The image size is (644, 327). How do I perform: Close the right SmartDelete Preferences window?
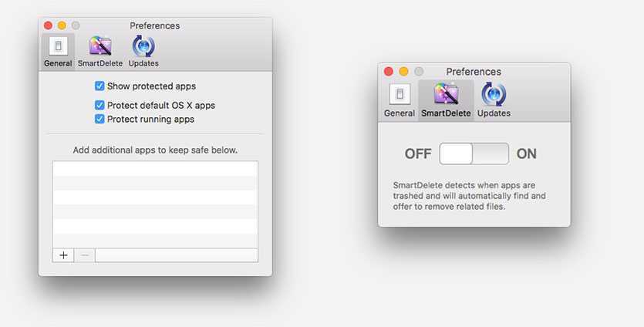coord(389,72)
